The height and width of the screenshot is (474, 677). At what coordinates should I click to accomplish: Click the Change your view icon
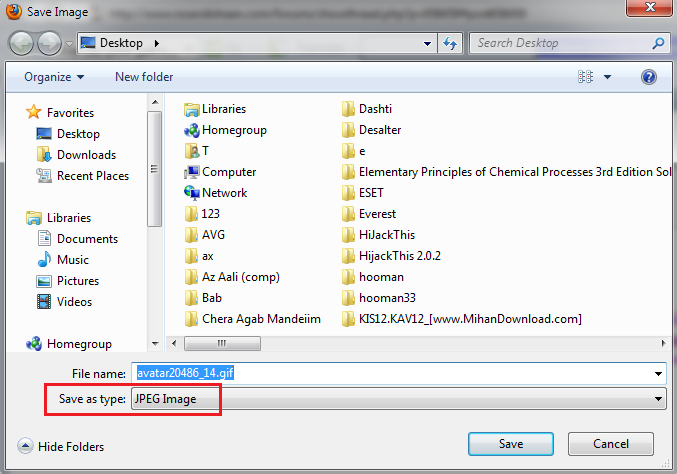[586, 77]
